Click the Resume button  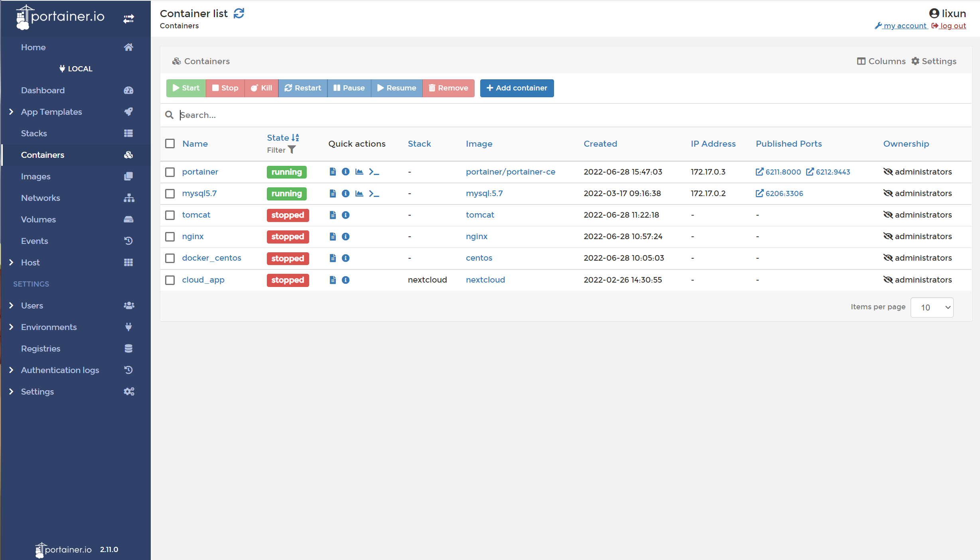pos(396,88)
